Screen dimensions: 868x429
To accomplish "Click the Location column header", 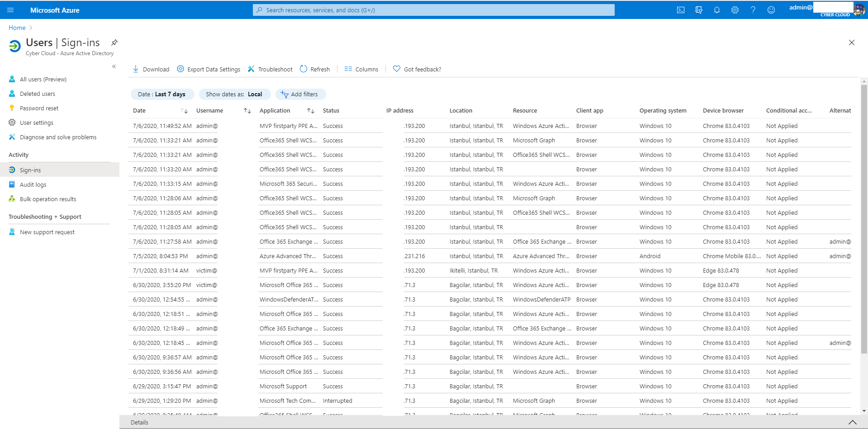I will [x=461, y=111].
